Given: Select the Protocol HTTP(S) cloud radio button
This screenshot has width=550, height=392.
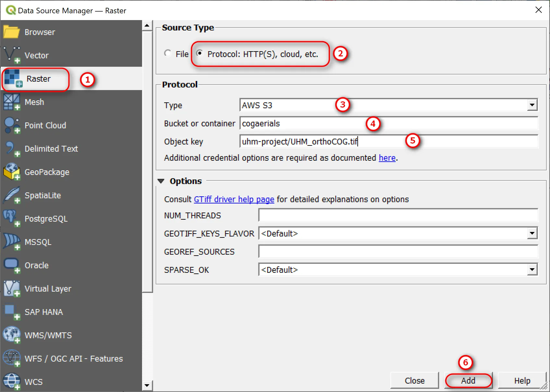Looking at the screenshot, I should [x=200, y=53].
